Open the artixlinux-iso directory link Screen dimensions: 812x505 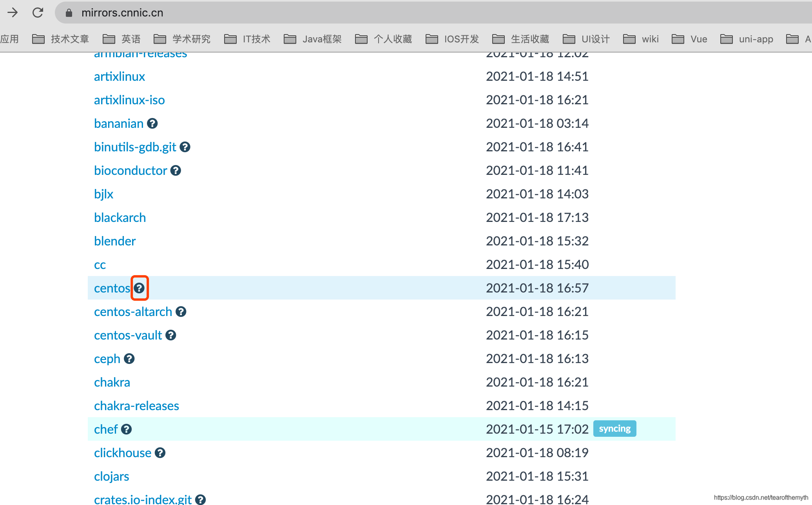point(129,100)
